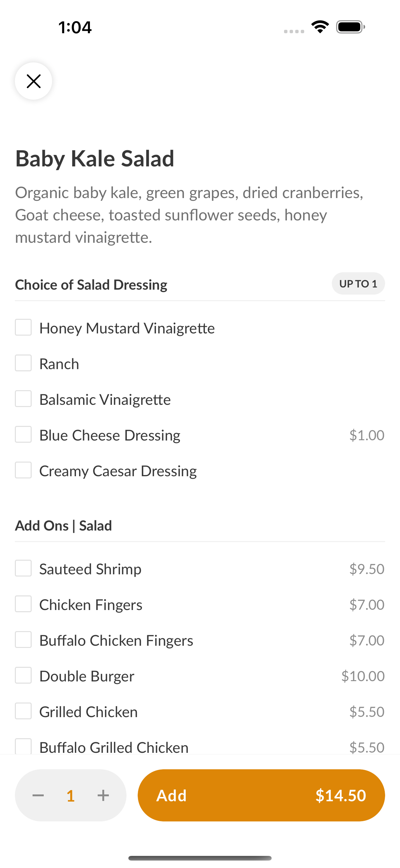This screenshot has width=400, height=868.
Task: Add Grilled Chicken for $5.50
Action: tap(23, 711)
